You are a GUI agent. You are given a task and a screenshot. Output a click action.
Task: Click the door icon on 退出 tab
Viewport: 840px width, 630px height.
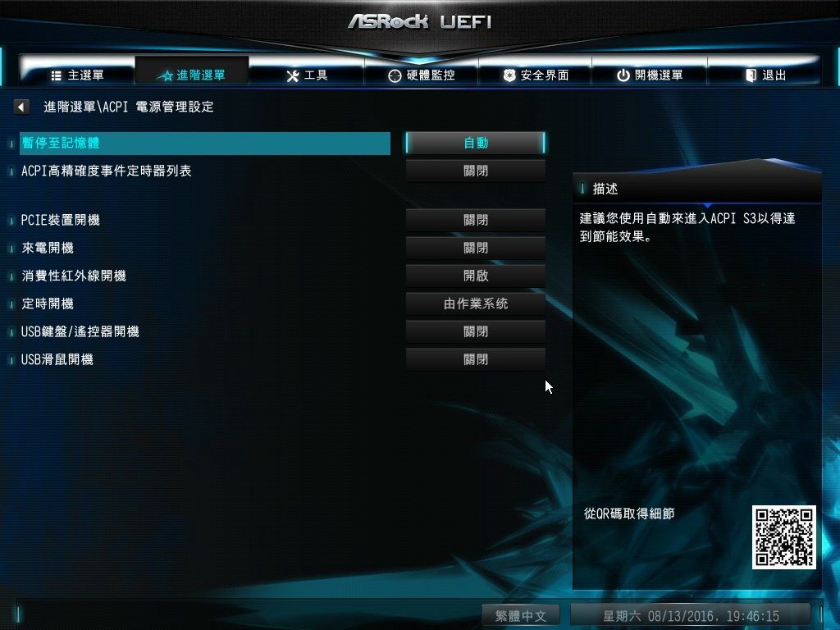click(x=751, y=75)
